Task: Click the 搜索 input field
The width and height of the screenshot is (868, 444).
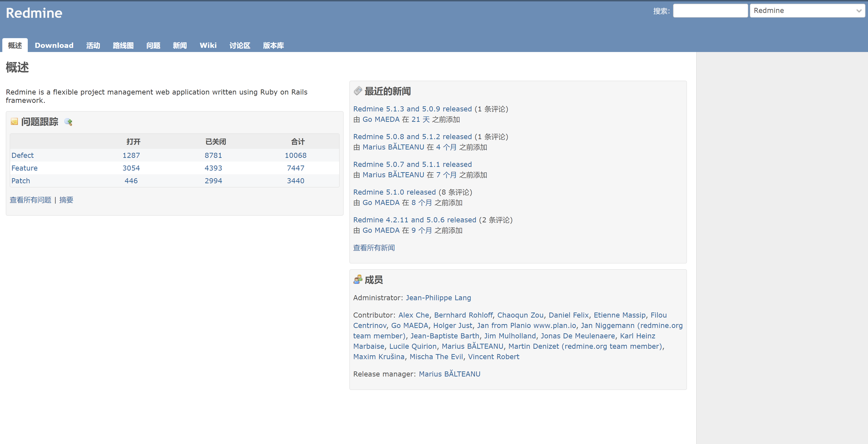Action: point(709,10)
